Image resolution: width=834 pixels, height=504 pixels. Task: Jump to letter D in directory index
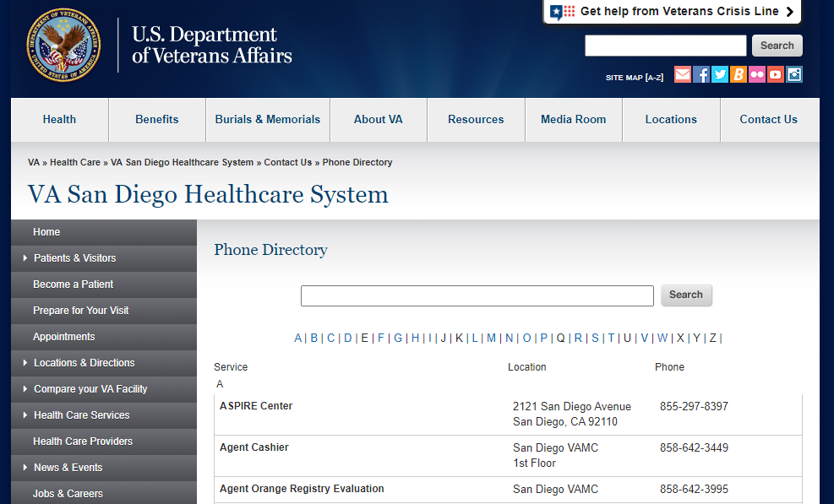(x=348, y=339)
